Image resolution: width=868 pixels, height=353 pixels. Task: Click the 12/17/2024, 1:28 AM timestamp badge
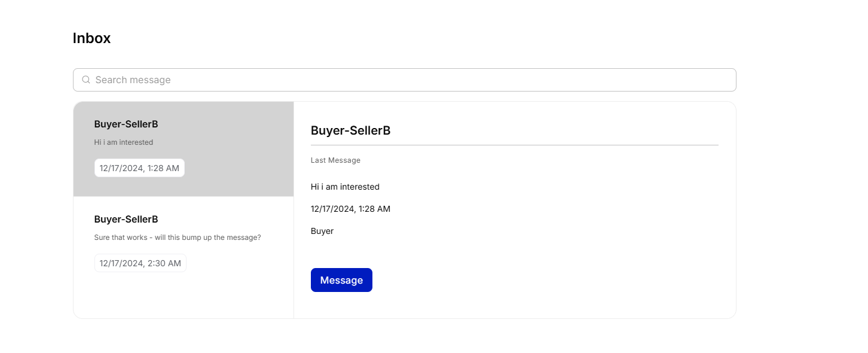click(x=139, y=168)
